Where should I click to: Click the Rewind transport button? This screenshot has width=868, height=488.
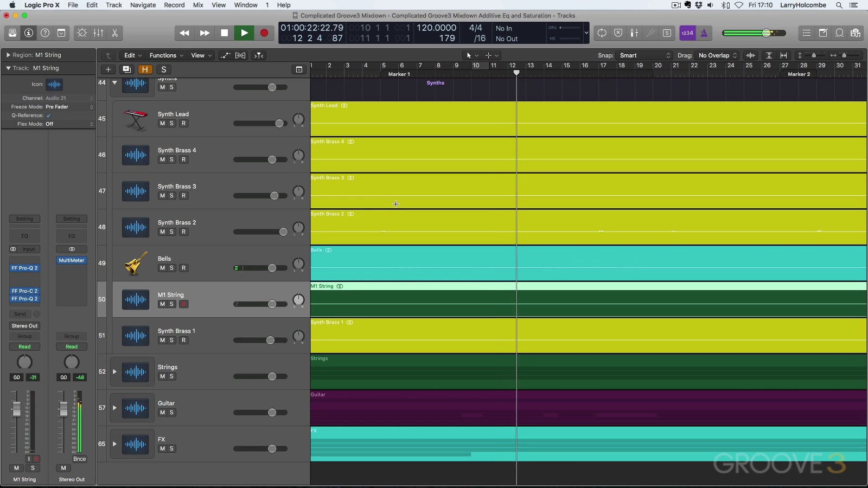coord(184,33)
